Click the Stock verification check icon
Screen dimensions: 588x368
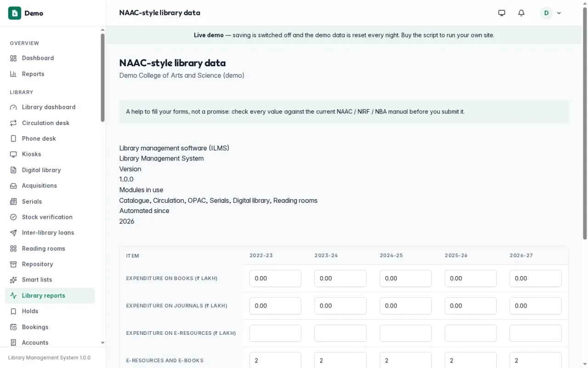(x=13, y=217)
